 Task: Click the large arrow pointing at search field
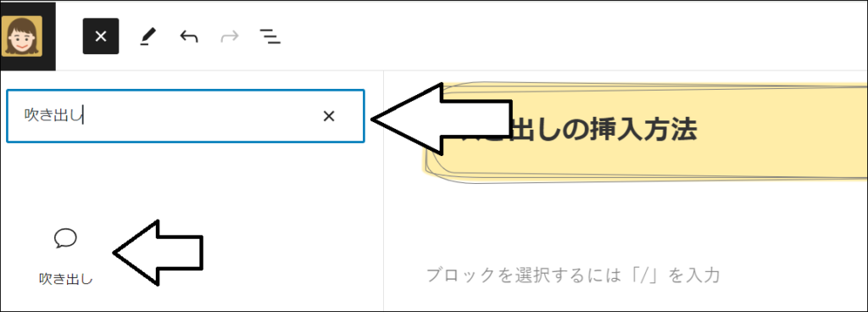pyautogui.click(x=442, y=119)
